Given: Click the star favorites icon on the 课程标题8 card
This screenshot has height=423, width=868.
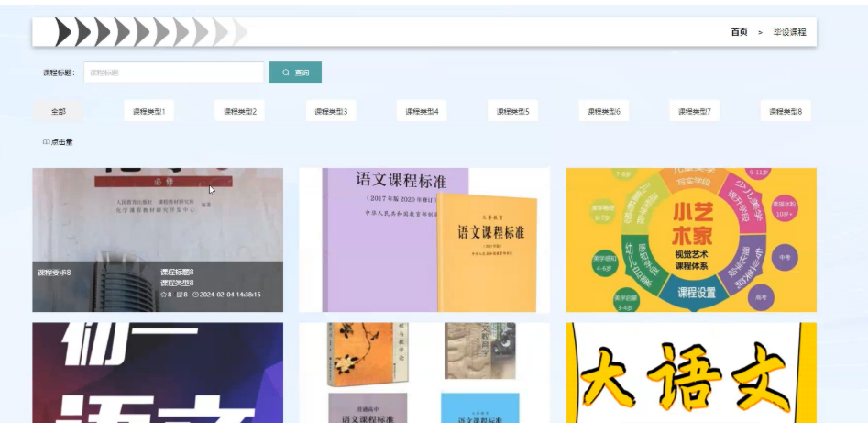Looking at the screenshot, I should click(x=163, y=295).
